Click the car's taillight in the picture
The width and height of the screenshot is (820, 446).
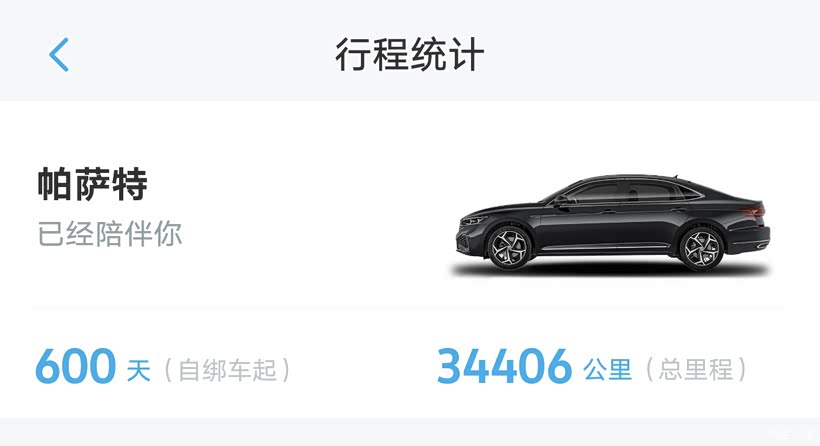(x=753, y=212)
